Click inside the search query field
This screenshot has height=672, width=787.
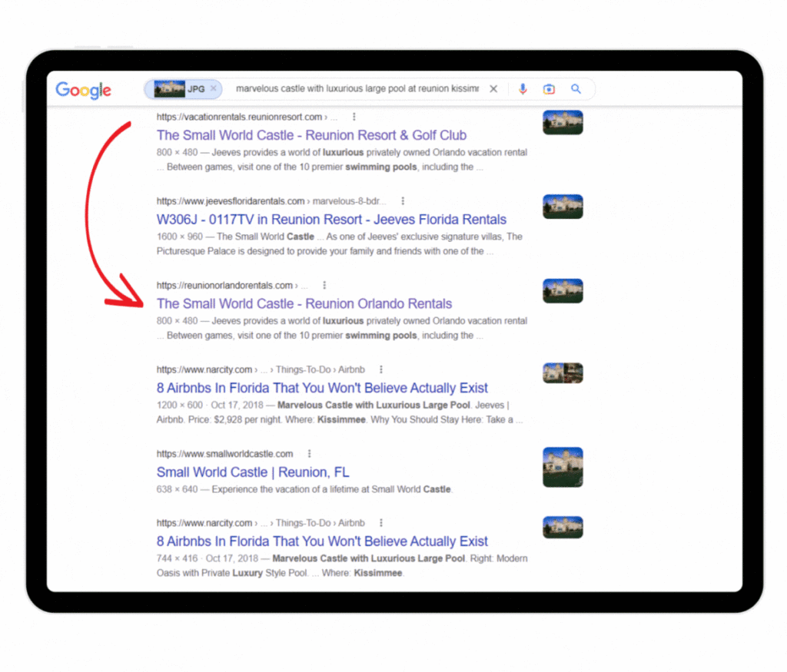357,89
